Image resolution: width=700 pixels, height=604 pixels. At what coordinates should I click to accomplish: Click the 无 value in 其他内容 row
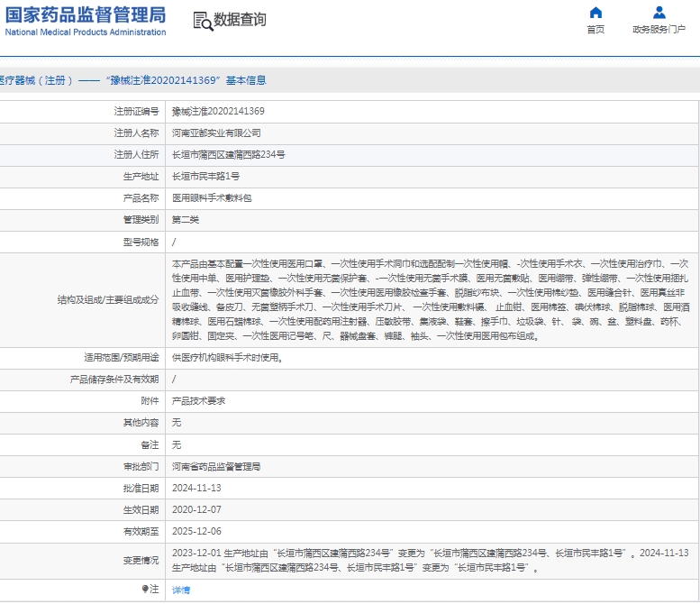(177, 423)
